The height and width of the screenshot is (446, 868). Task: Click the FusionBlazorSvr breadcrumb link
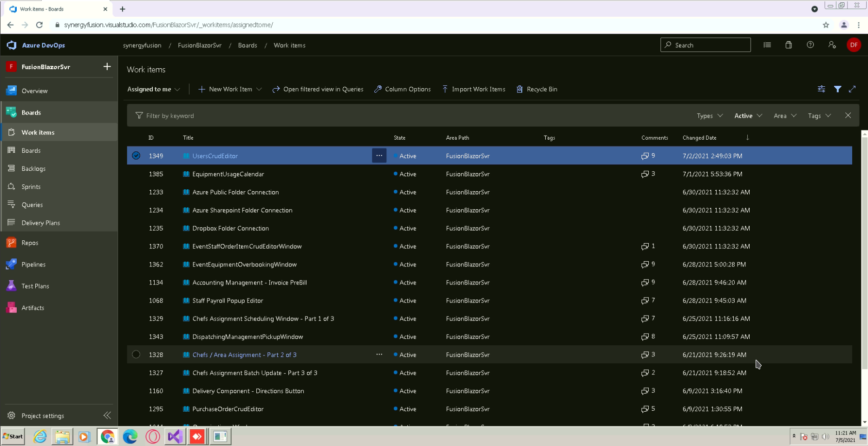[200, 45]
